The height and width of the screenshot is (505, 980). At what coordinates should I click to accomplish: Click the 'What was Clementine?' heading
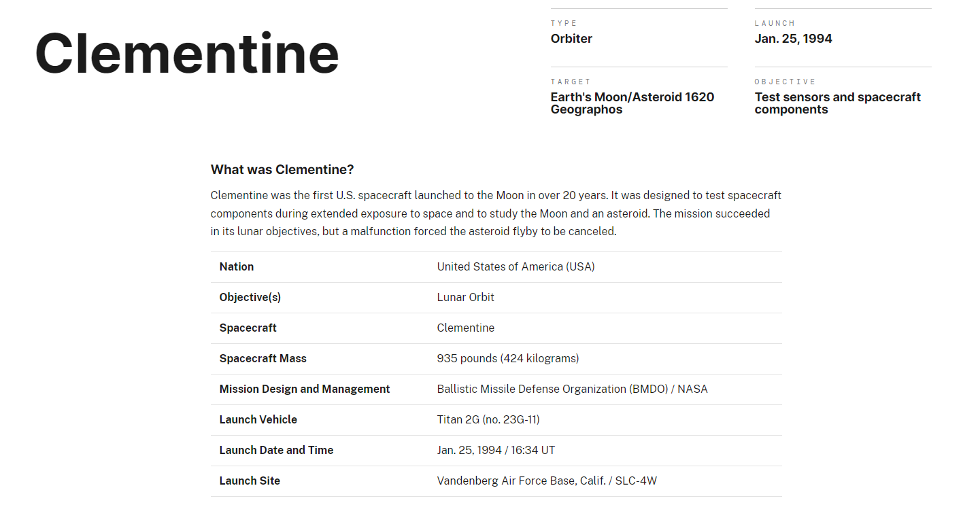coord(282,169)
